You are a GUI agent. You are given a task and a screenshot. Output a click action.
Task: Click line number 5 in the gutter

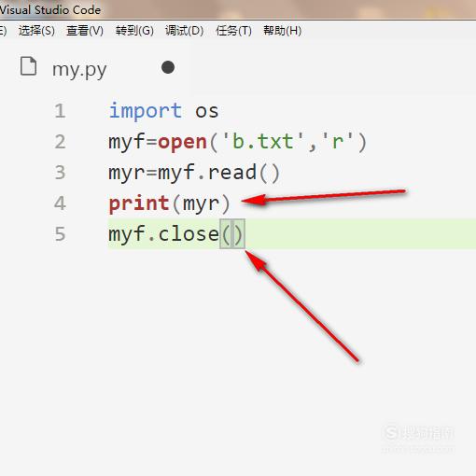(x=60, y=234)
